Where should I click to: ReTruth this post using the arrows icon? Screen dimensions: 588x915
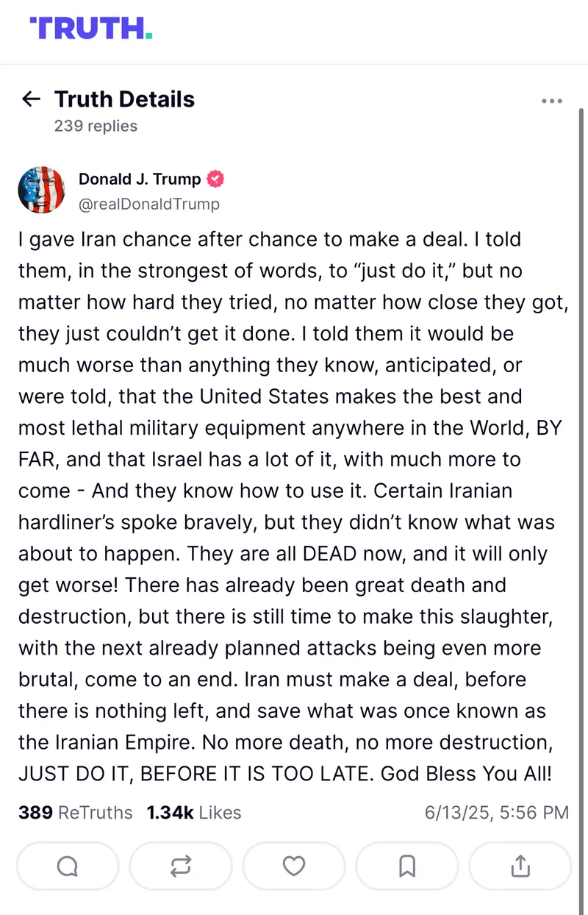coord(181,866)
